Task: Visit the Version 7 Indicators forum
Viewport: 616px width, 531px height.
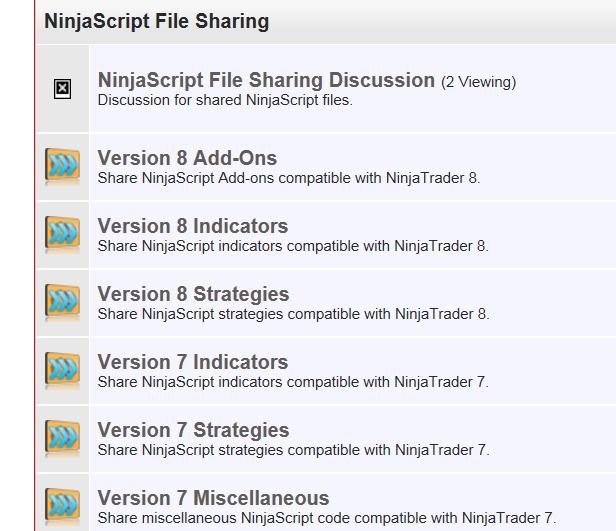Action: 192,362
